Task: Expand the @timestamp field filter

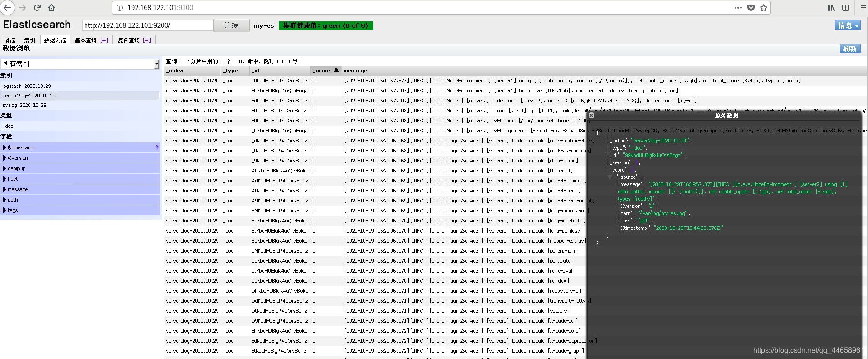Action: click(4, 147)
